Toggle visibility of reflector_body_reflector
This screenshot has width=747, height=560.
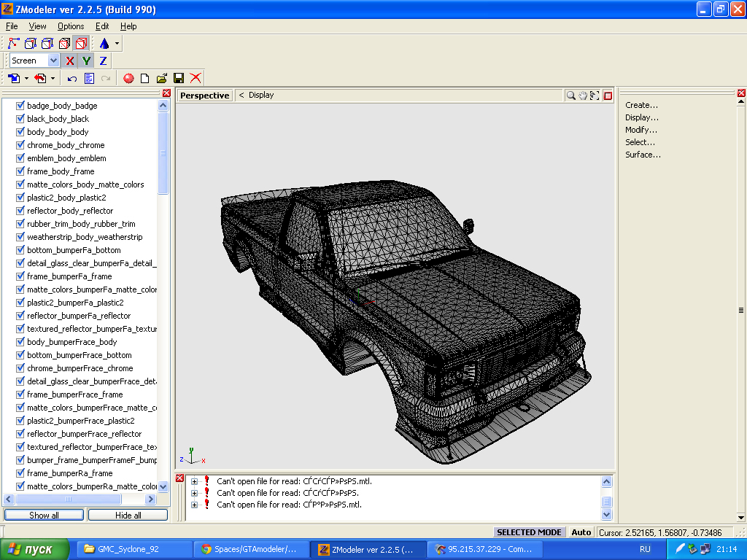[20, 211]
